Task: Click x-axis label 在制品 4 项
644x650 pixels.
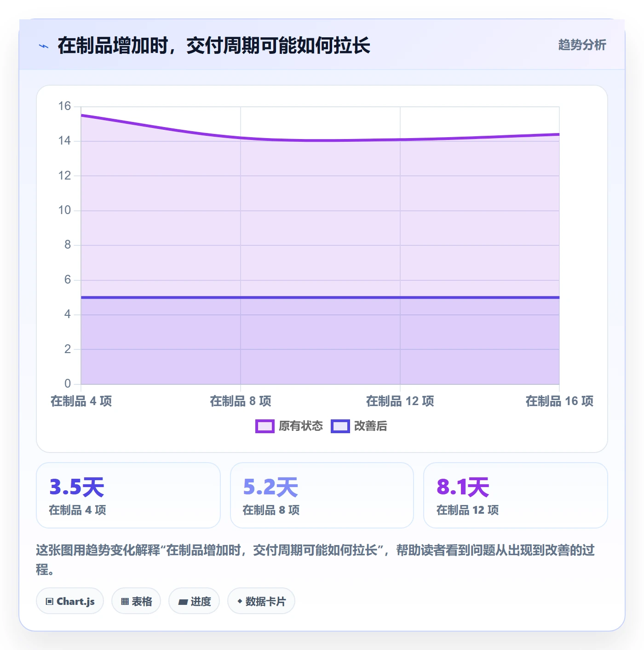Action: [x=81, y=401]
